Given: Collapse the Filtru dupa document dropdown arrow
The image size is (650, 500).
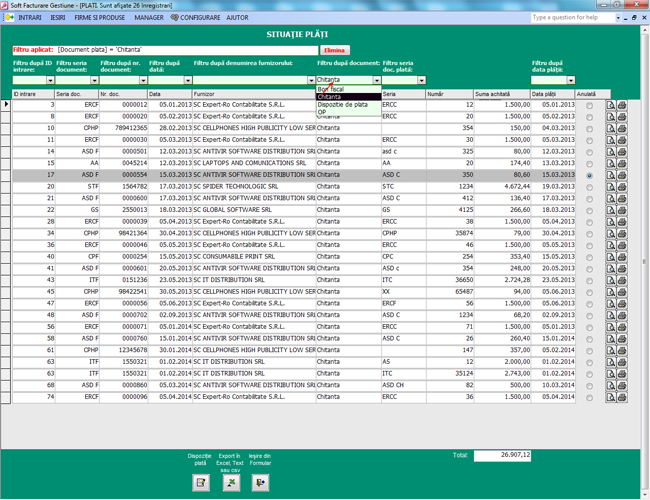Looking at the screenshot, I should tap(376, 80).
